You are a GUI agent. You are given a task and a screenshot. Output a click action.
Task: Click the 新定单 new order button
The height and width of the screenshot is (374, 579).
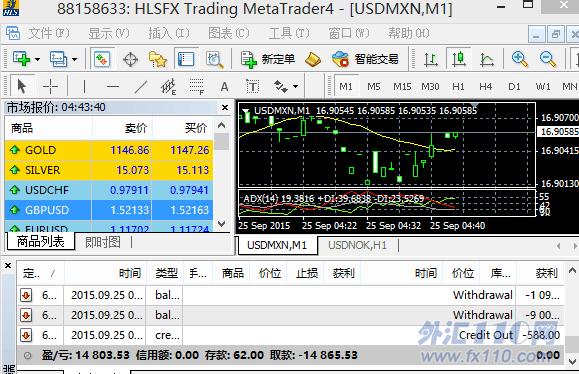(x=268, y=59)
